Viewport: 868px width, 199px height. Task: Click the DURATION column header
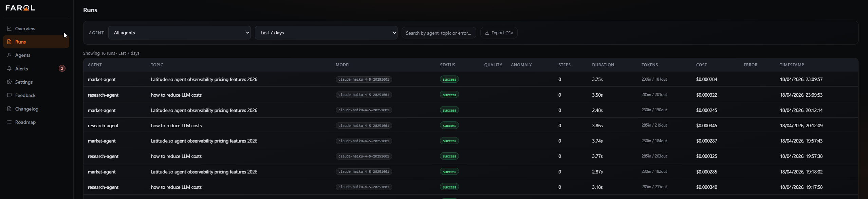click(603, 65)
